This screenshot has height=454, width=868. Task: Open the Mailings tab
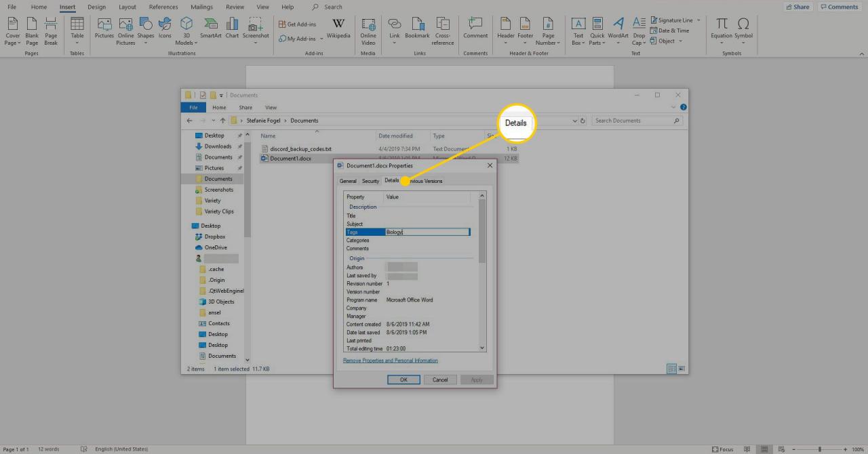pos(201,7)
